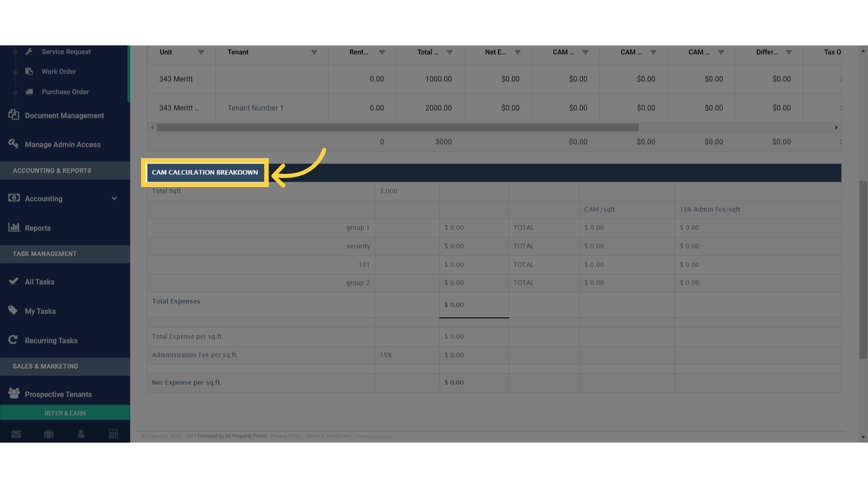Click the 15% Administration Fee value

[x=386, y=355]
